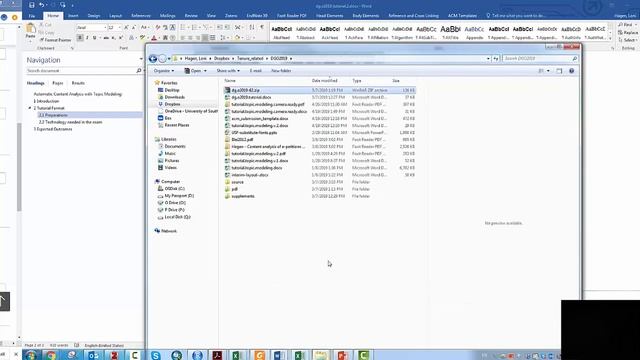Collapse the 2 Tutorial Format heading
The height and width of the screenshot is (360, 640).
pos(30,108)
